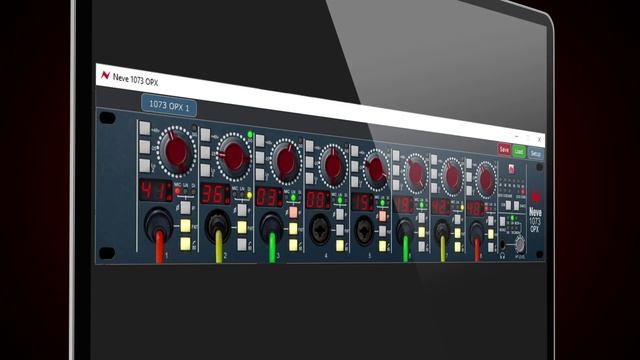Click the red Save button
Image resolution: width=640 pixels, height=360 pixels.
[504, 150]
